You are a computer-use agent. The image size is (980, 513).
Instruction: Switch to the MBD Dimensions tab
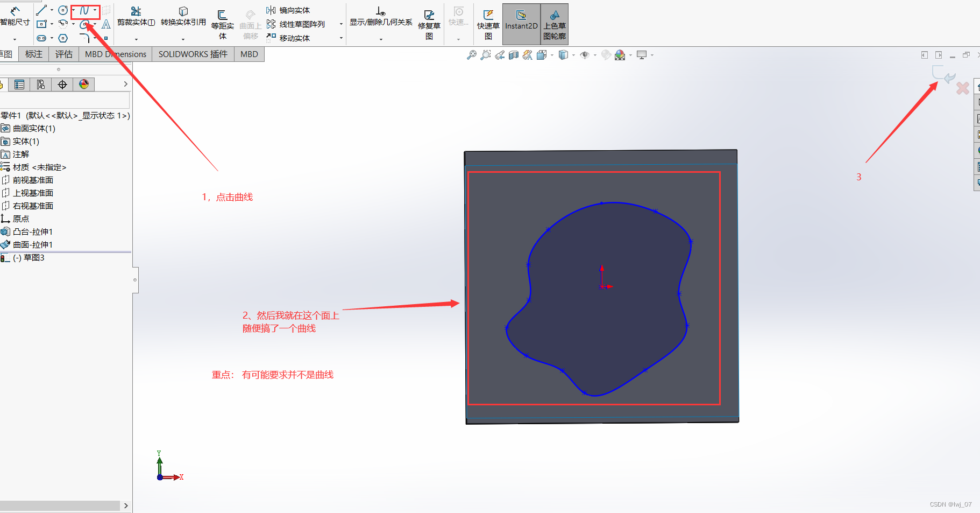tap(116, 54)
